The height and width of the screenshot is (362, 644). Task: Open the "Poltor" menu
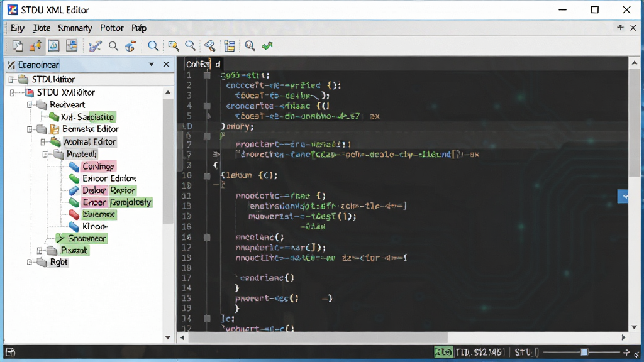tap(112, 28)
